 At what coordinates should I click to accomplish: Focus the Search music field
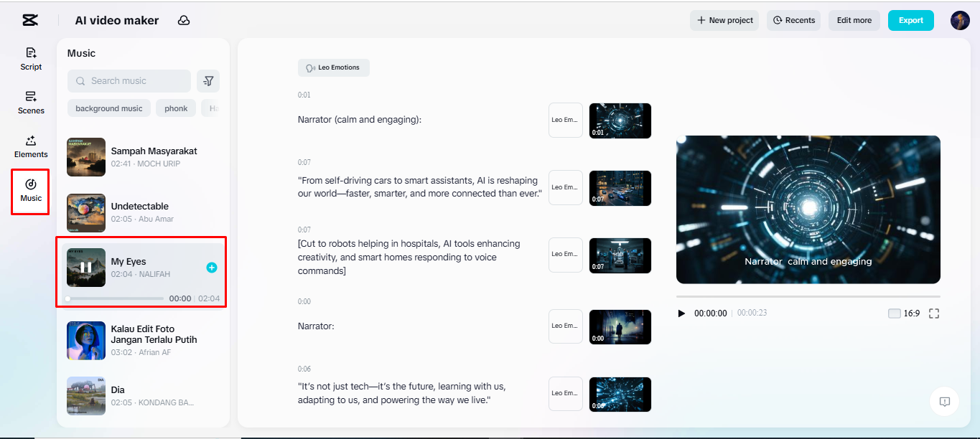pos(129,81)
